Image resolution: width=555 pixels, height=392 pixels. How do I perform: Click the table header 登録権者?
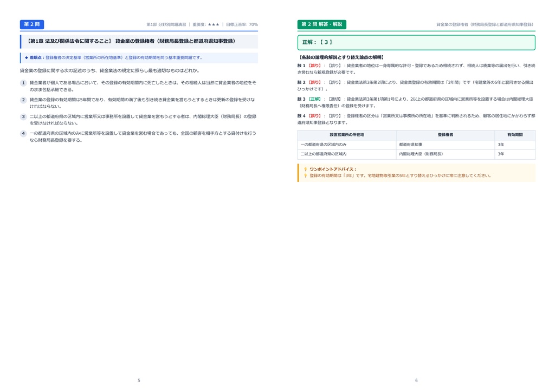point(446,135)
